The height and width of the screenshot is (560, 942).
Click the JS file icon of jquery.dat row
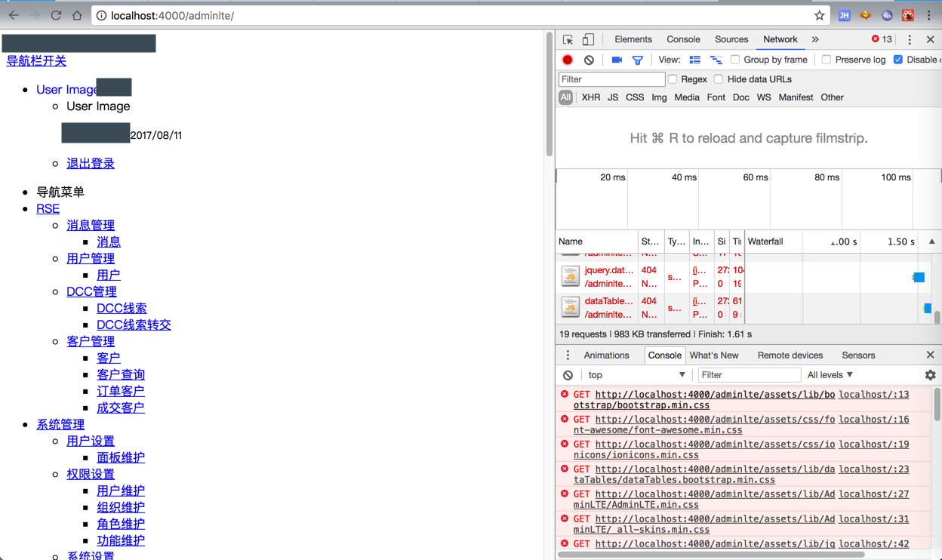tap(570, 276)
